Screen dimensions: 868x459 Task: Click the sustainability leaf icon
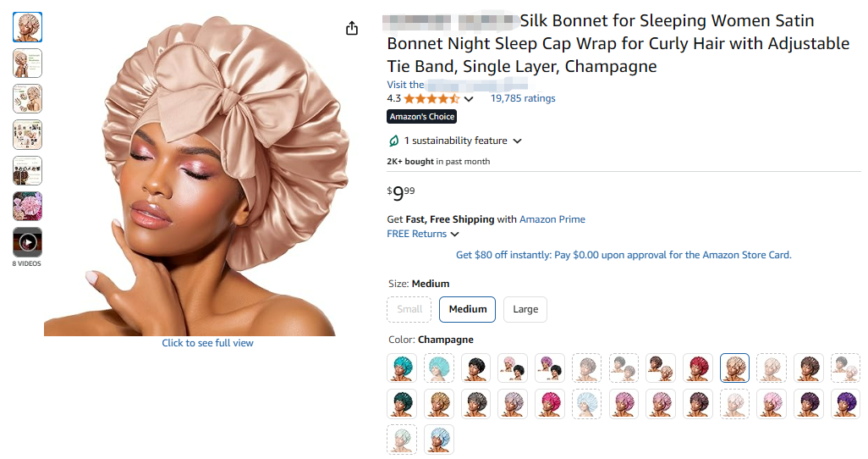393,141
